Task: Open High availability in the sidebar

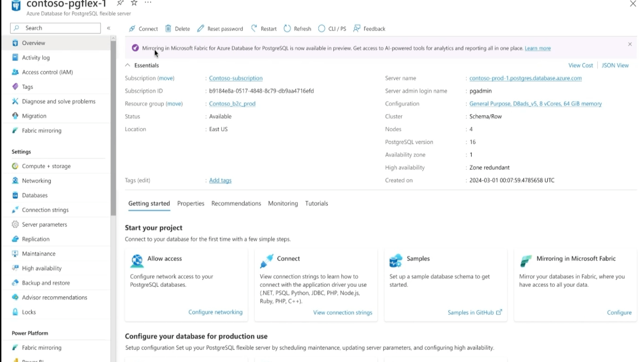Action: [x=56, y=268]
